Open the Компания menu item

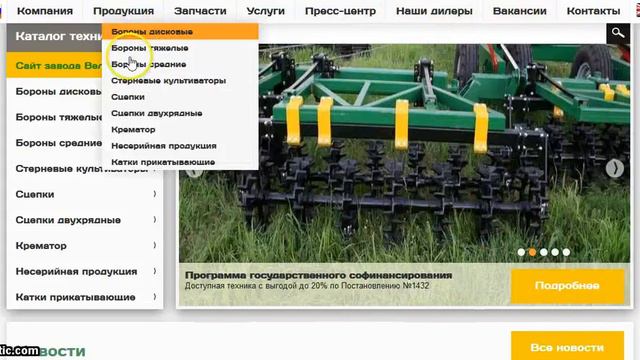click(45, 11)
